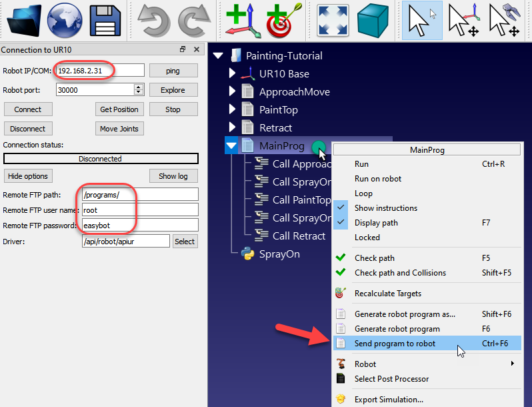Click the Robot IP/COM input field
Screen dimensions: 532x407
coord(99,70)
